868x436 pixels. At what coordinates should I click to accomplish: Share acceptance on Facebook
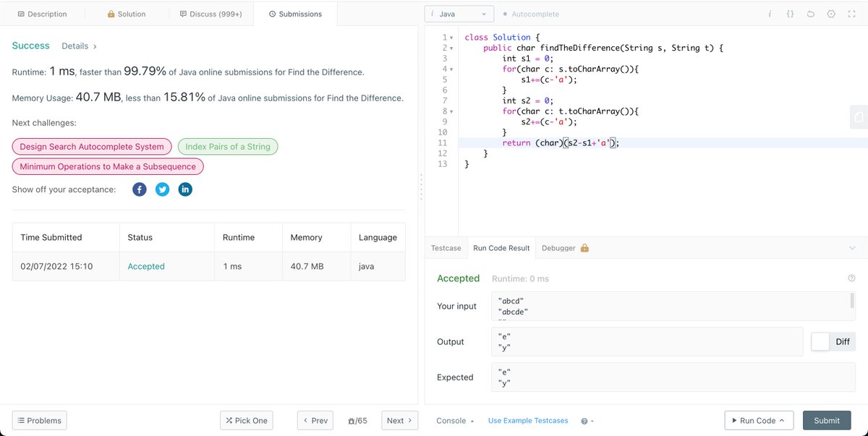pos(140,189)
